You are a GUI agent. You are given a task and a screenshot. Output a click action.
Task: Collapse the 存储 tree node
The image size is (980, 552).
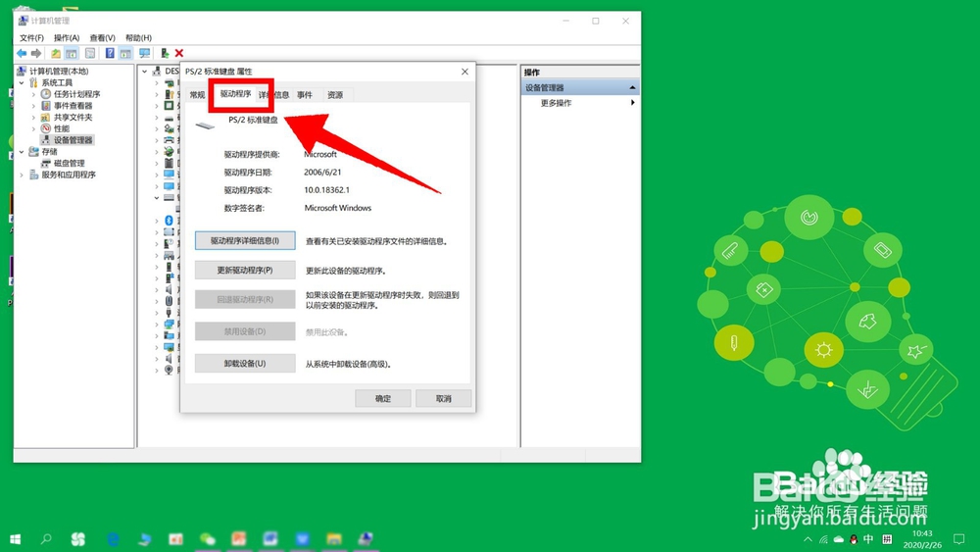(x=22, y=152)
